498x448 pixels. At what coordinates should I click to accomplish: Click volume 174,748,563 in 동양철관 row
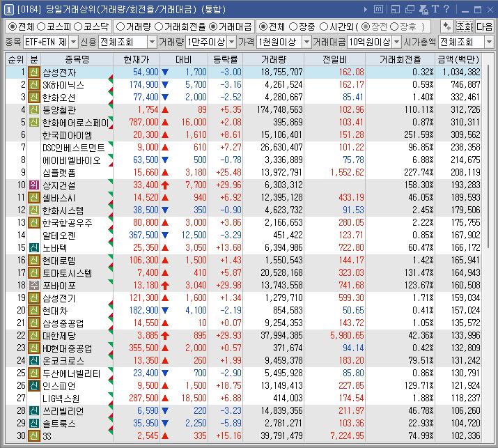pyautogui.click(x=279, y=110)
